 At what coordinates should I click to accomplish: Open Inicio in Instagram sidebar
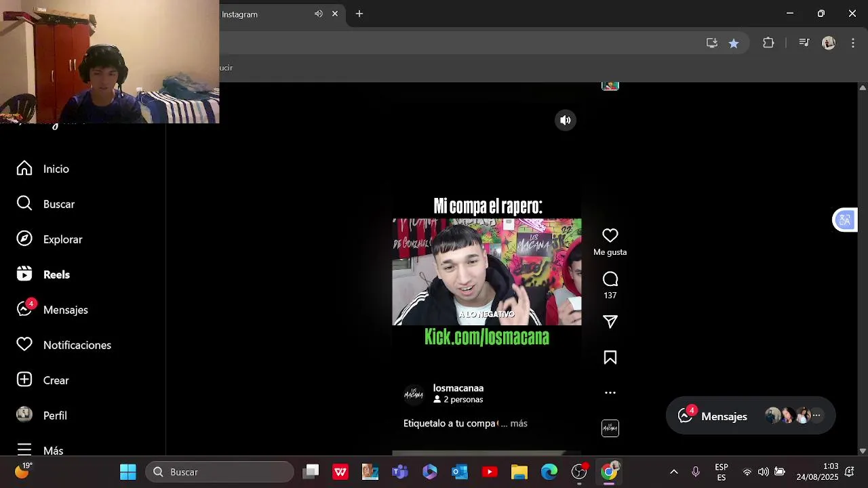[43, 169]
